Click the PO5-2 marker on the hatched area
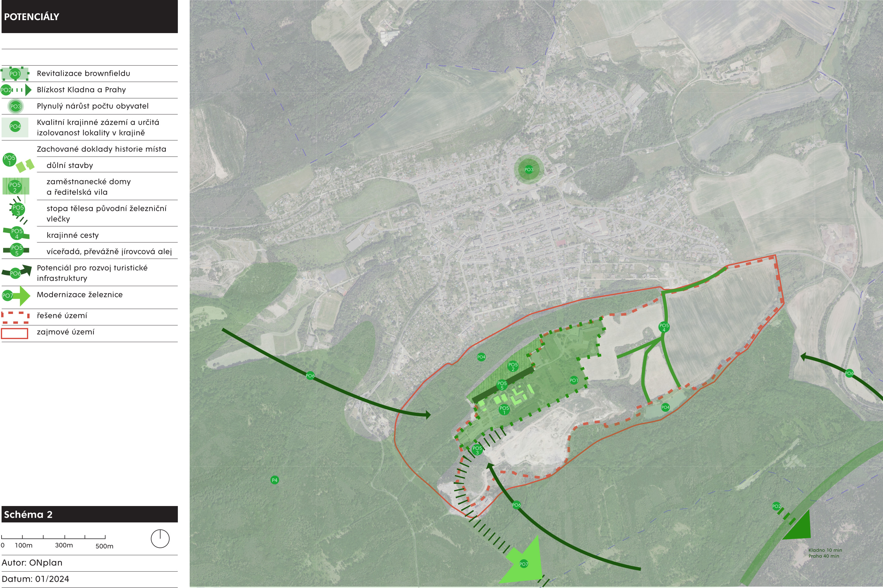 pyautogui.click(x=513, y=366)
